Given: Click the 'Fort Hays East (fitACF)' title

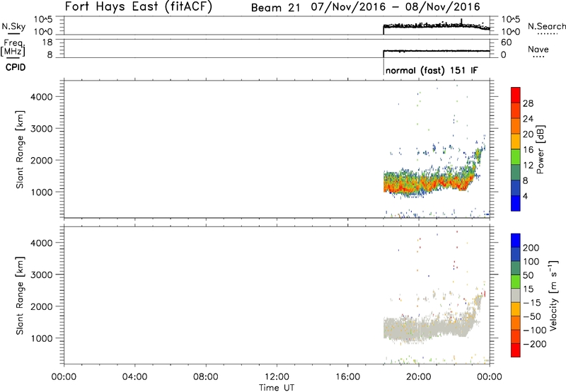Looking at the screenshot, I should (x=139, y=7).
